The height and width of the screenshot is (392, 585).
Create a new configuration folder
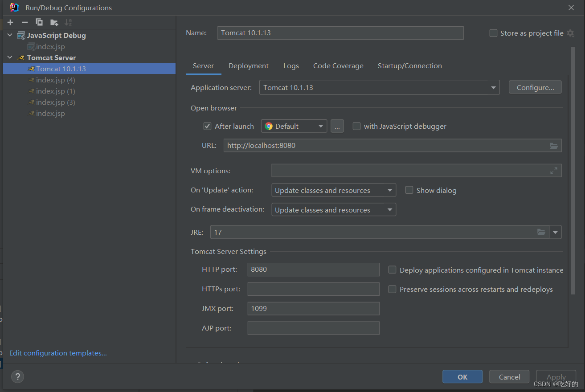[54, 22]
